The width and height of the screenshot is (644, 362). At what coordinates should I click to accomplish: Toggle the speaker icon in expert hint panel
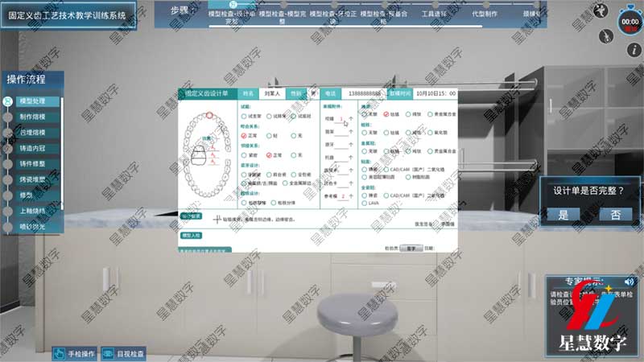(629, 281)
